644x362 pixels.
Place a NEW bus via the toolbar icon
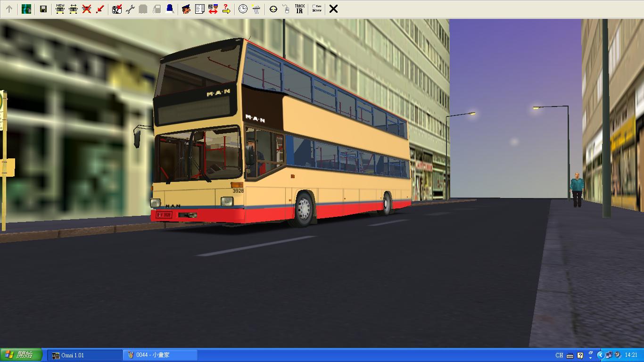point(60,9)
